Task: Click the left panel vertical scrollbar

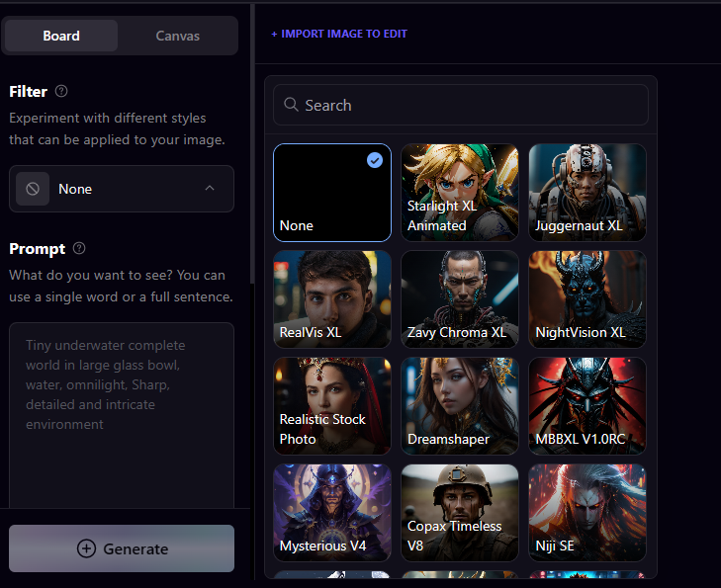Action: tap(252, 144)
